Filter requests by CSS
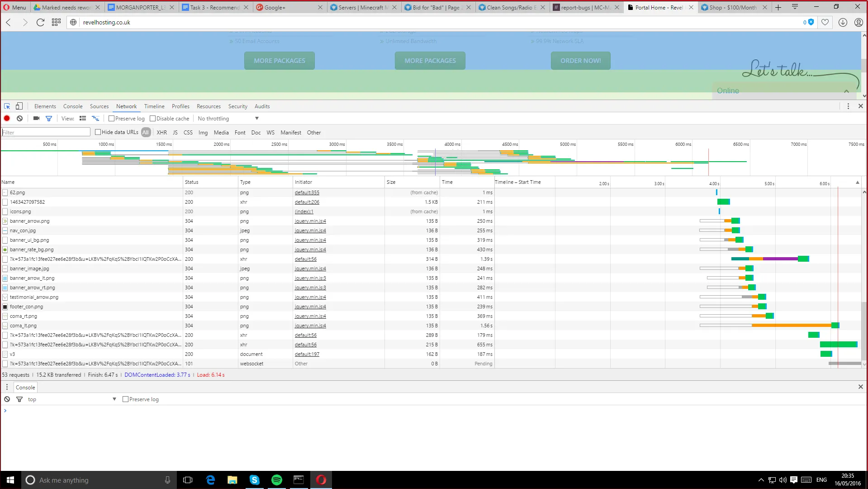This screenshot has height=489, width=868. pos(188,133)
